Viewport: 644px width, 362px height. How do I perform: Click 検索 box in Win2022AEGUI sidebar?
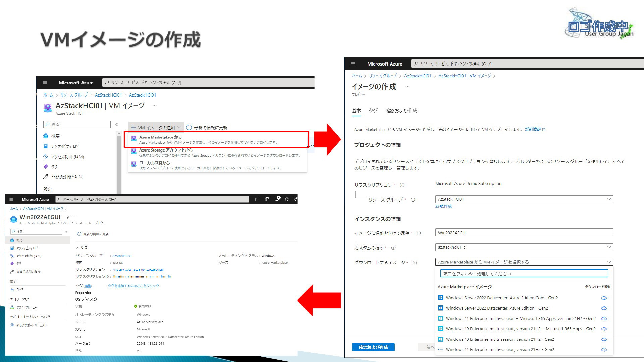(x=36, y=232)
